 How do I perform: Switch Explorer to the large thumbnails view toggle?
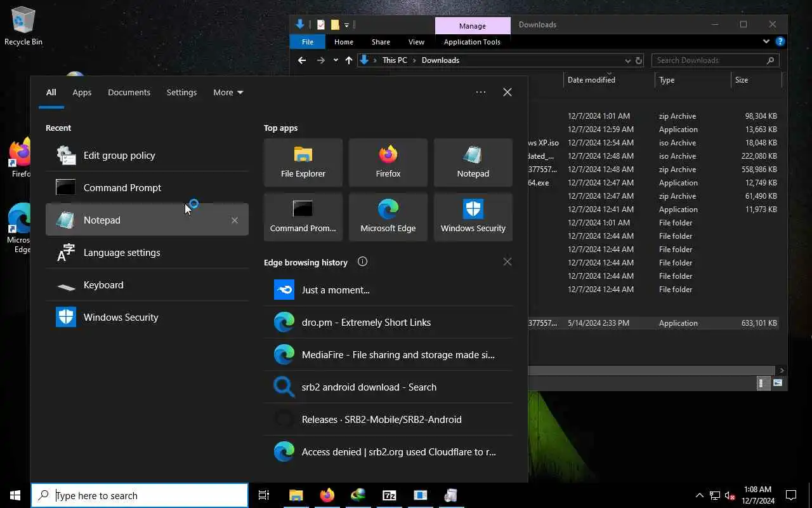(777, 383)
